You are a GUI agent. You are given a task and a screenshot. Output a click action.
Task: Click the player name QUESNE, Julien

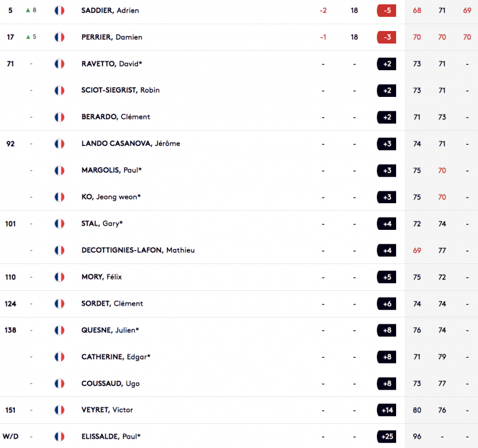[110, 330]
